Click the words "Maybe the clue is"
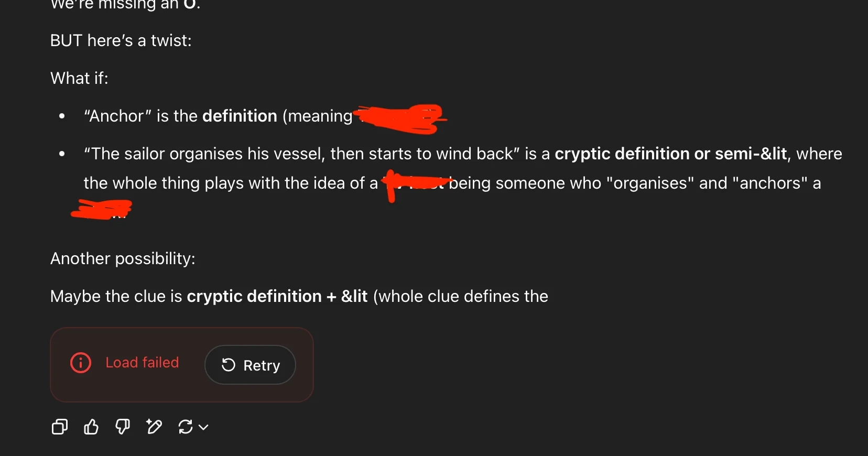The width and height of the screenshot is (868, 456). coord(116,297)
